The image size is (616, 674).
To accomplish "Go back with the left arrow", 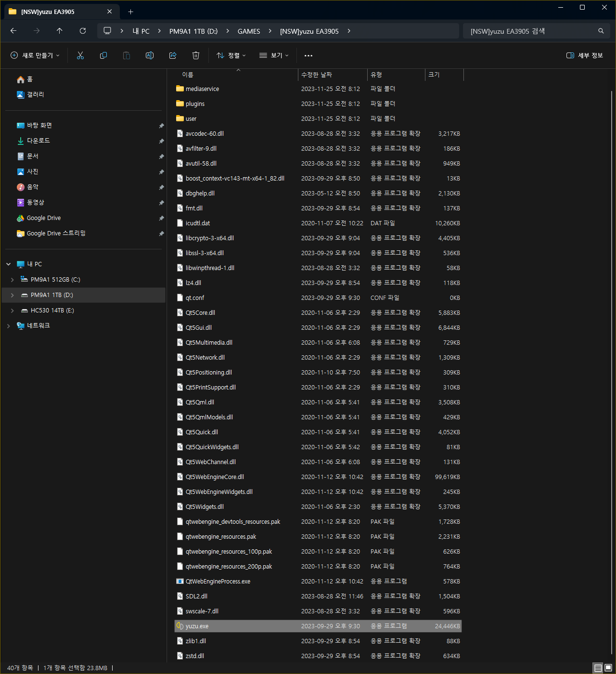I will pos(13,31).
